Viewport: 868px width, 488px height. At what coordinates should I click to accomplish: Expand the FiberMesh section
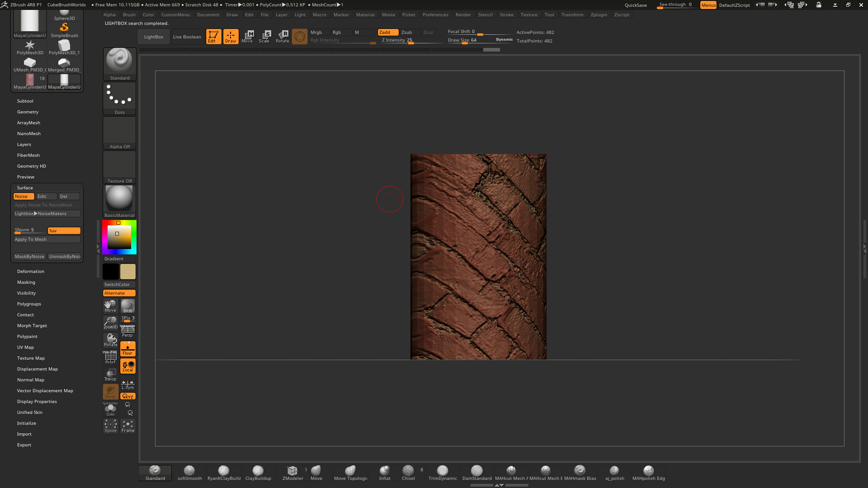[28, 155]
